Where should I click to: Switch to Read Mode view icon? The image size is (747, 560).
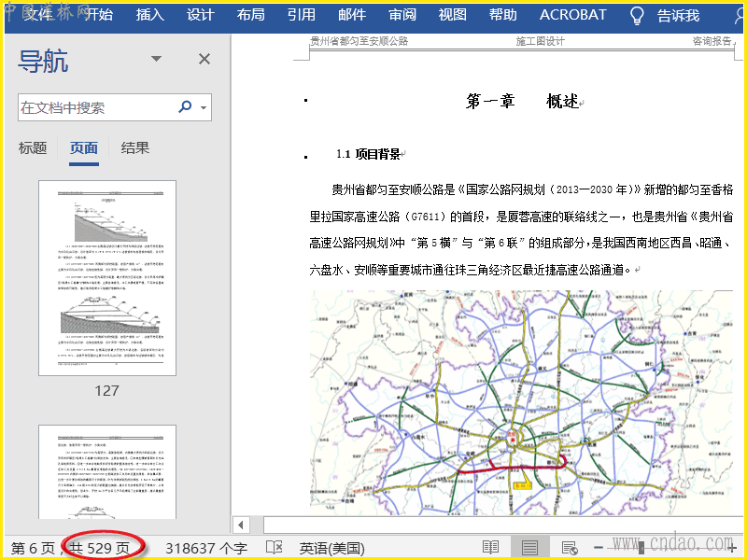click(491, 548)
